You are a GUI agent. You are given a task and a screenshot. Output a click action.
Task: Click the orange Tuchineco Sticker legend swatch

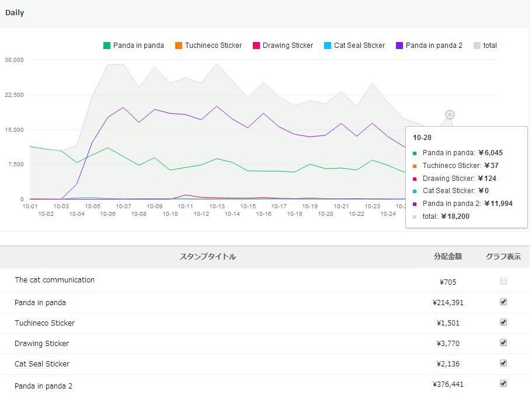179,46
